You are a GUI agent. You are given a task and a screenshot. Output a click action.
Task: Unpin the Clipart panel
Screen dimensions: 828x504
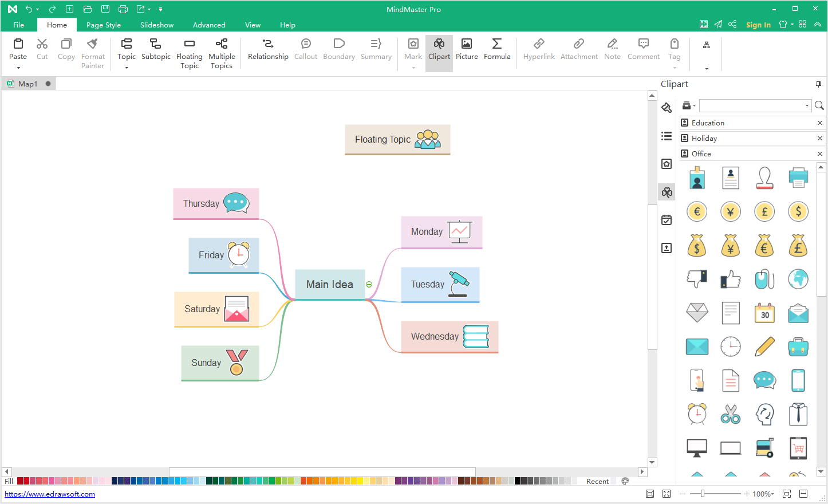pos(818,84)
